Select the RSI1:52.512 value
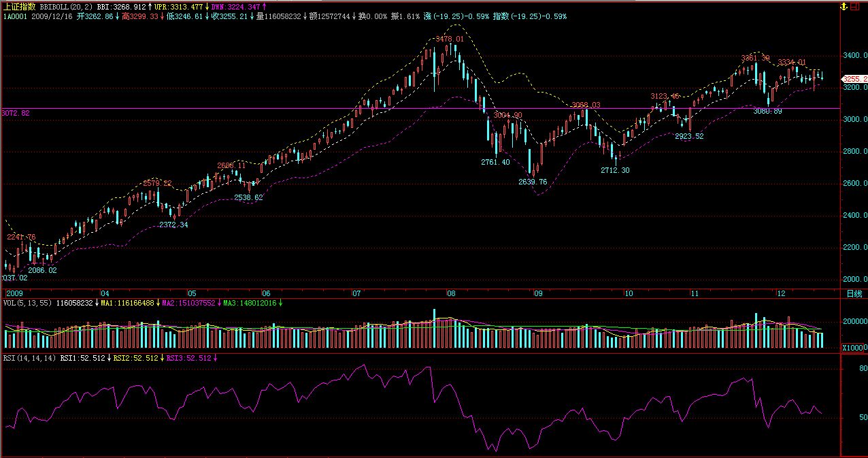Screen dimensions: 868x458 pos(82,358)
